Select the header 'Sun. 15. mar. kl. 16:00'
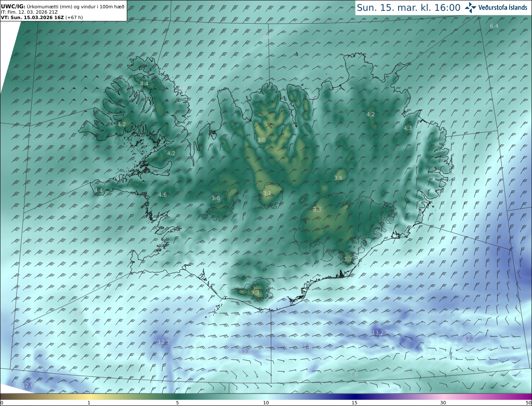This screenshot has height=406, width=532. click(409, 7)
